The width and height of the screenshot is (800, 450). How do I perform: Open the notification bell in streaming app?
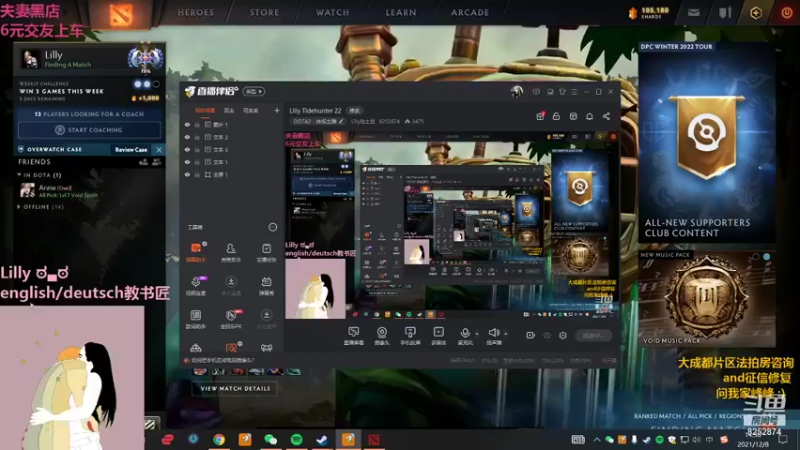click(x=589, y=116)
